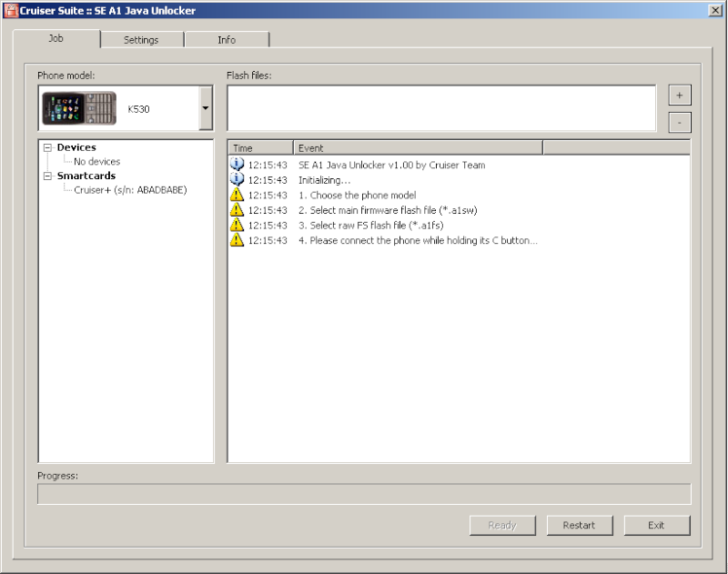The width and height of the screenshot is (728, 574).
Task: Select 'No devices' tree entry
Action: tap(97, 162)
